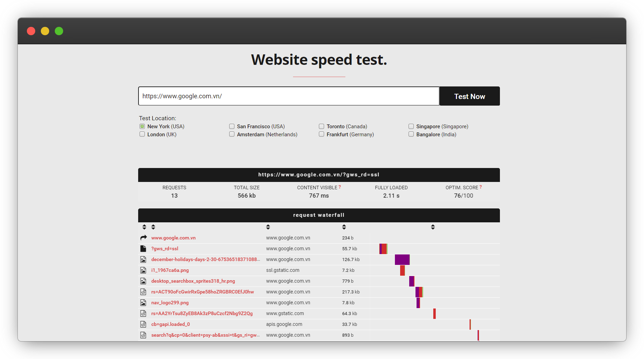Viewport: 644px width, 359px height.
Task: Click the red waterfall bar for rs=AA2YrTsu8Zy request
Action: [x=434, y=314]
